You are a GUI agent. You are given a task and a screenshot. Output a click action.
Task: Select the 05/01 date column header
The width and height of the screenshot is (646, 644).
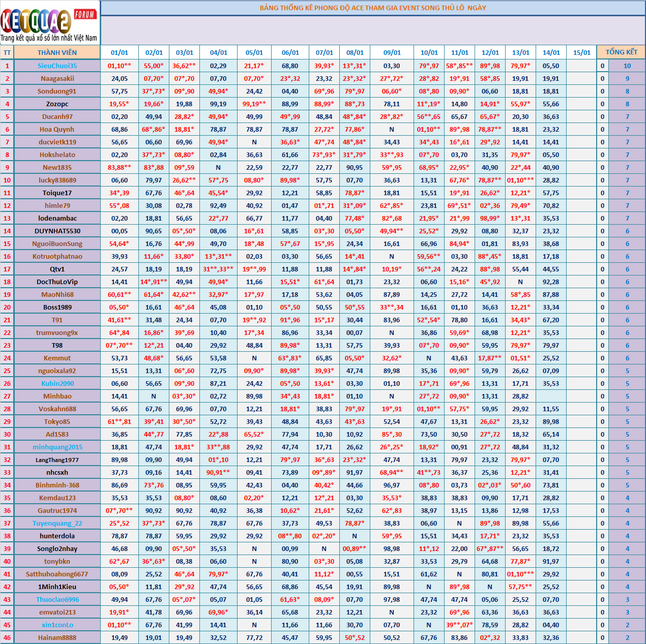coord(254,52)
